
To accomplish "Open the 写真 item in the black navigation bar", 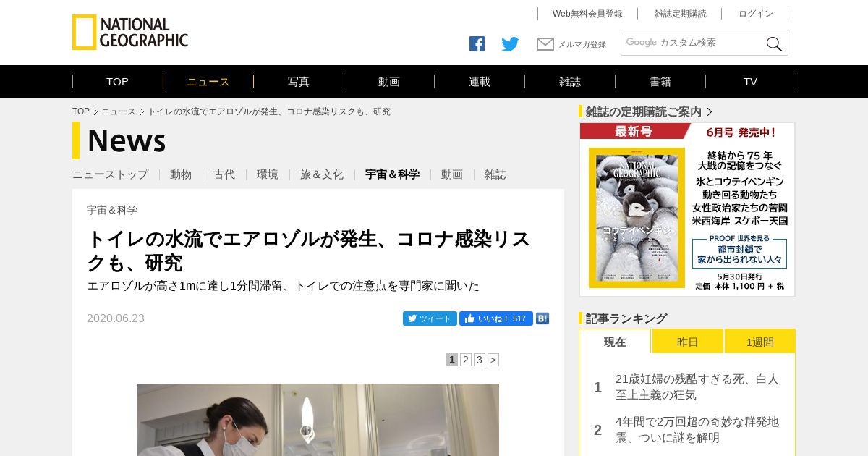I will (299, 82).
